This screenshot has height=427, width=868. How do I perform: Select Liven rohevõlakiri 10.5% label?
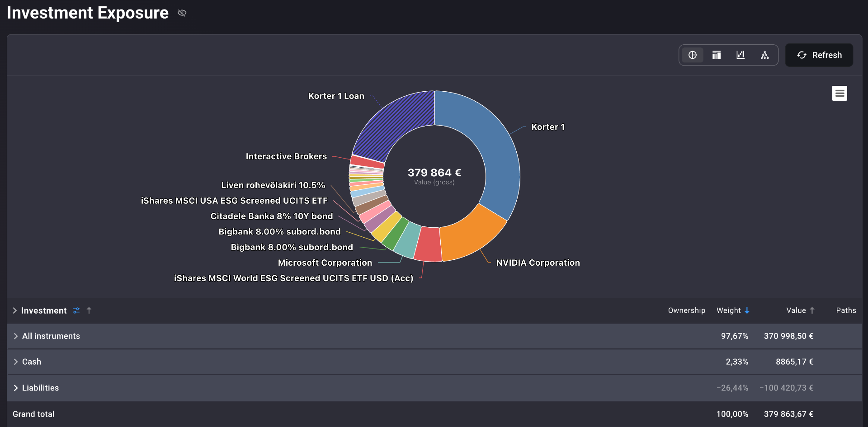tap(273, 185)
